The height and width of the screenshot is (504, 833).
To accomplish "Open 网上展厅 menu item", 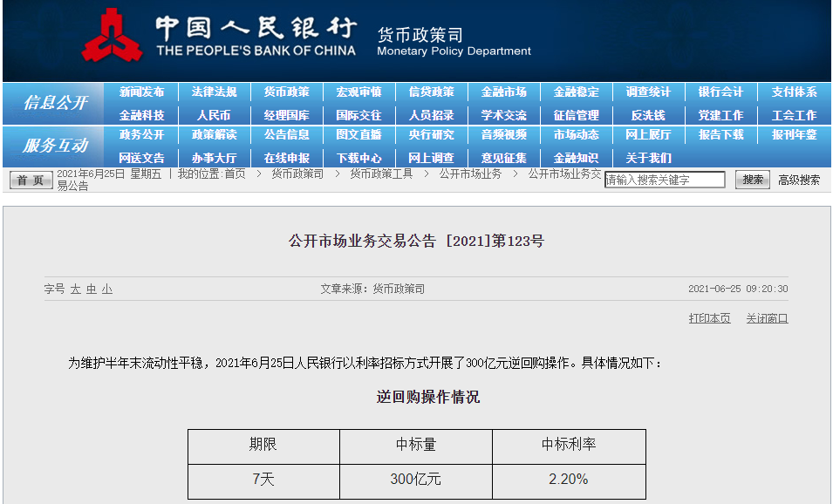I will point(648,135).
